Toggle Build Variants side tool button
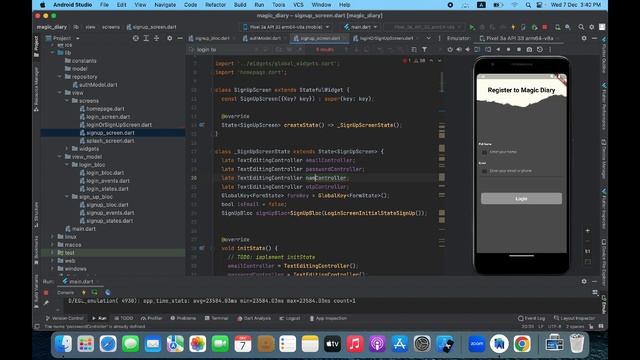 pos(36,291)
